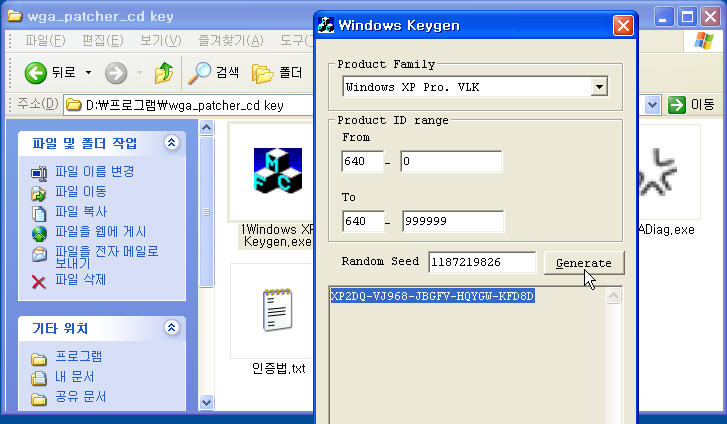This screenshot has height=424, width=727.
Task: Open the Forward button history dropdown arrow
Action: 139,73
